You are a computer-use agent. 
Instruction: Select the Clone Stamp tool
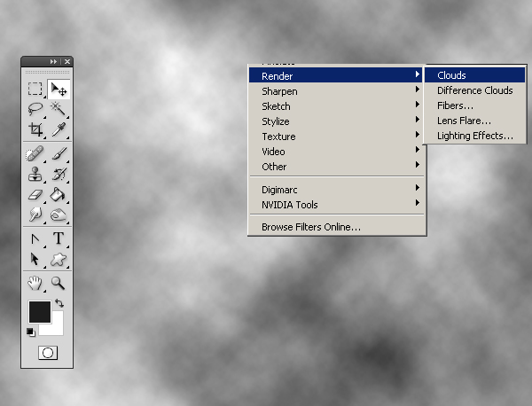tap(35, 174)
